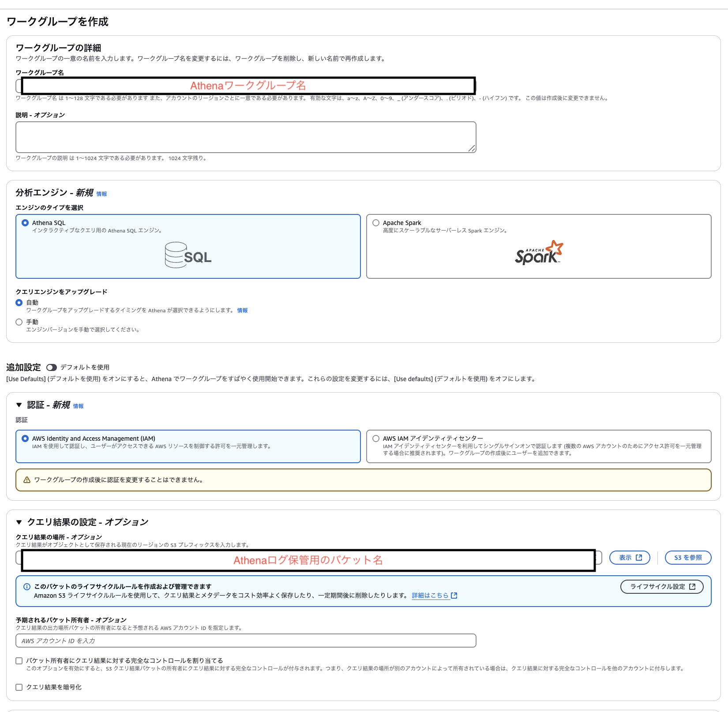The width and height of the screenshot is (728, 712).
Task: Choose 手動 query engine upgrade option
Action: click(19, 322)
